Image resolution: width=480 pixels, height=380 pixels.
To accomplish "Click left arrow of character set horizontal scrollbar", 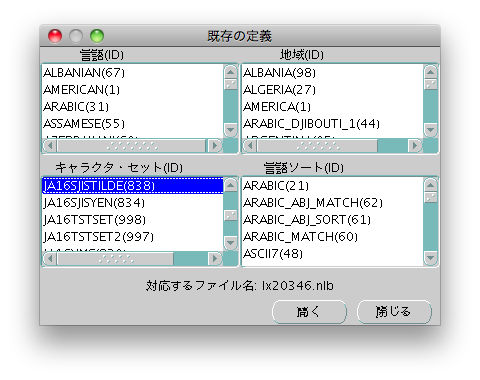I will click(x=50, y=258).
